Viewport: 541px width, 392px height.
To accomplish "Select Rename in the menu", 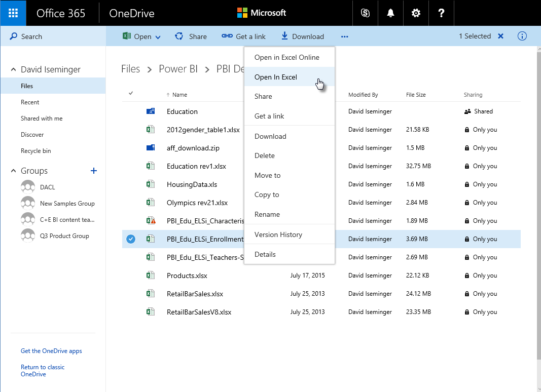I will point(290,214).
